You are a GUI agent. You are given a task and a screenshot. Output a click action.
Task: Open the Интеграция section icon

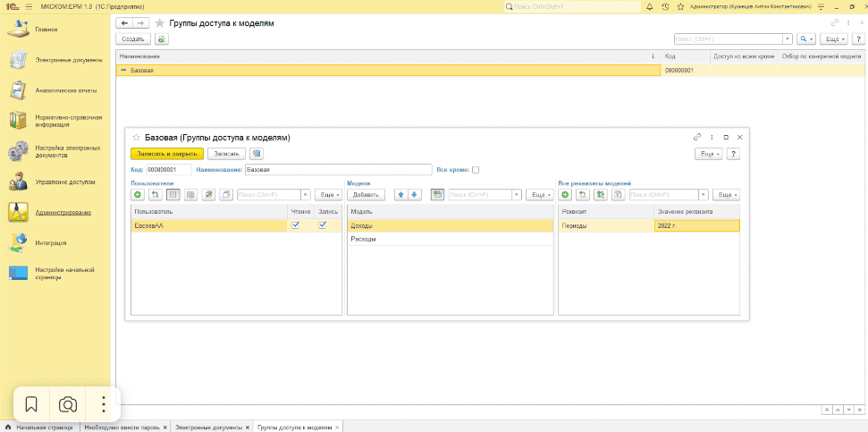click(18, 241)
